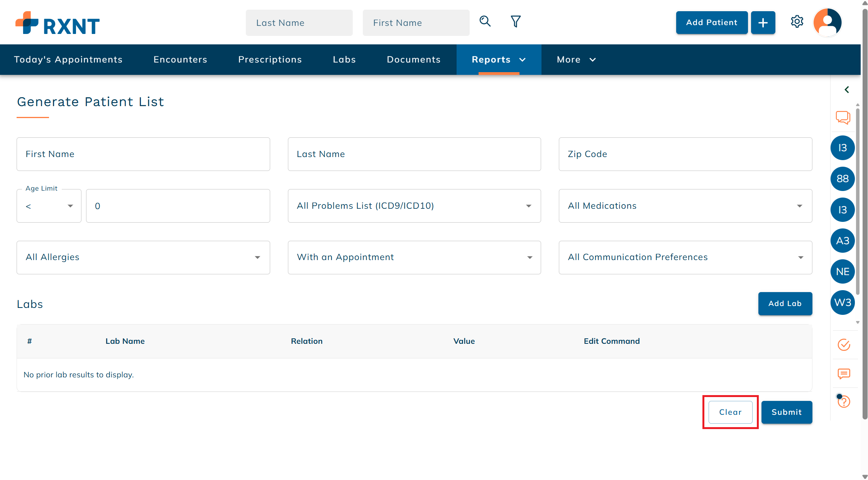
Task: Expand the Age Limit operator dropdown
Action: (x=49, y=206)
